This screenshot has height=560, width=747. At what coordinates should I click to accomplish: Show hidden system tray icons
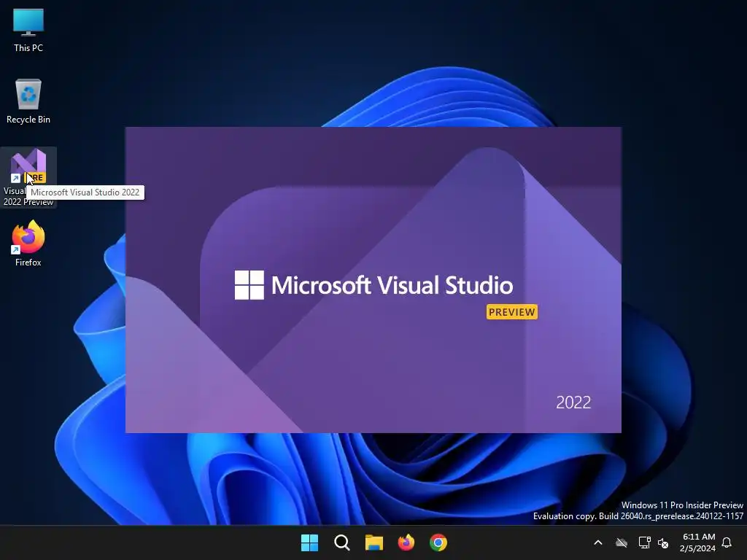(x=598, y=542)
